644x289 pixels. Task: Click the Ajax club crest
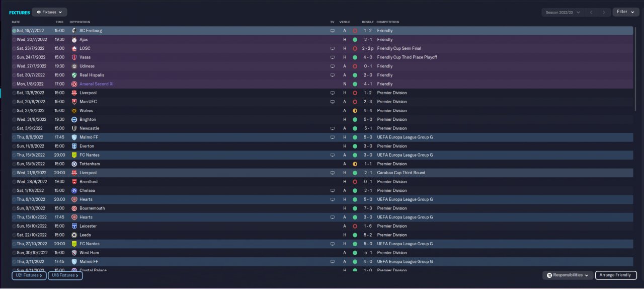[x=74, y=39]
